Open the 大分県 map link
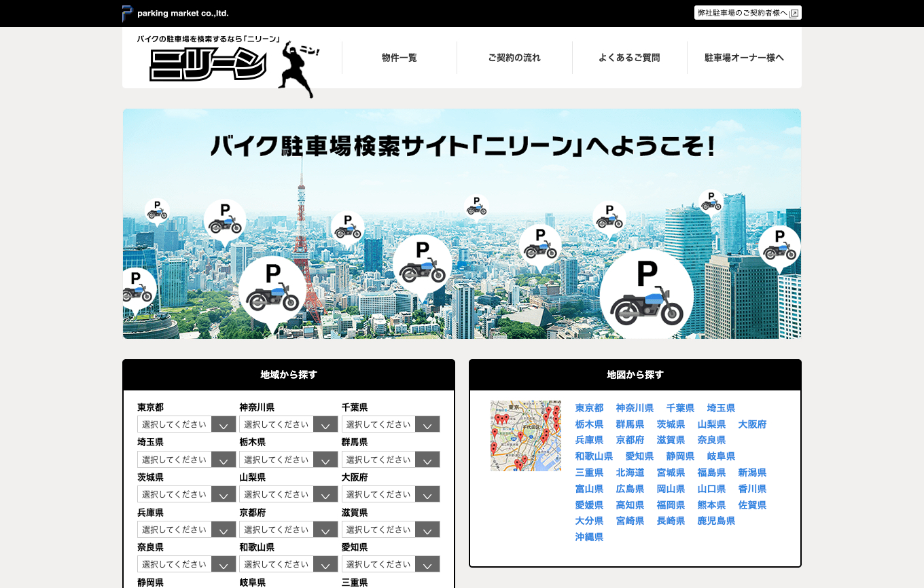924x588 pixels. point(589,521)
